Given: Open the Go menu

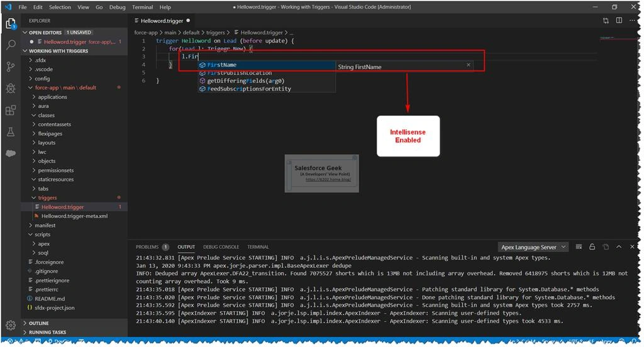Looking at the screenshot, I should tap(99, 7).
